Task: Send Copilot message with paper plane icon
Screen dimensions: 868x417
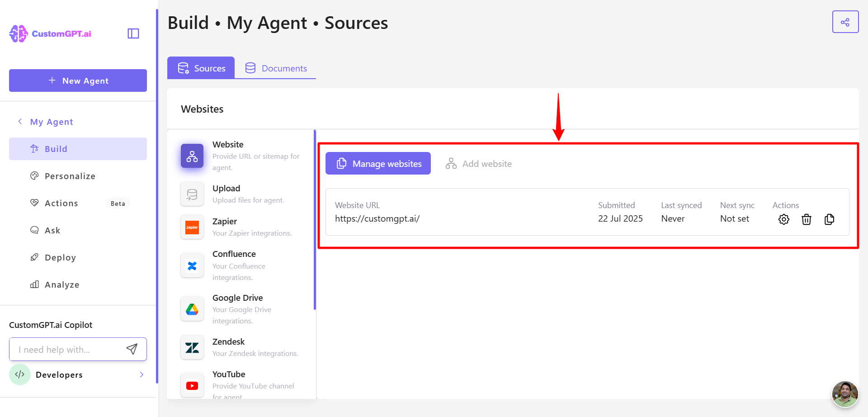Action: (x=132, y=349)
